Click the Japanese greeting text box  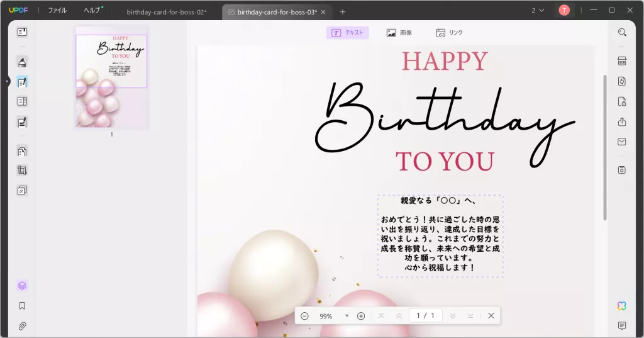point(440,236)
